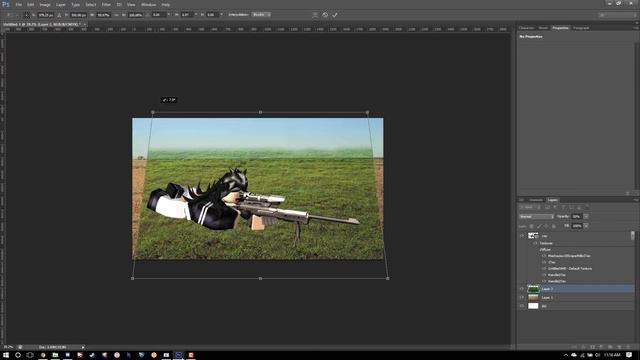Open the Interpolation dropdown
Screen dimensions: 640x360
coord(261,15)
